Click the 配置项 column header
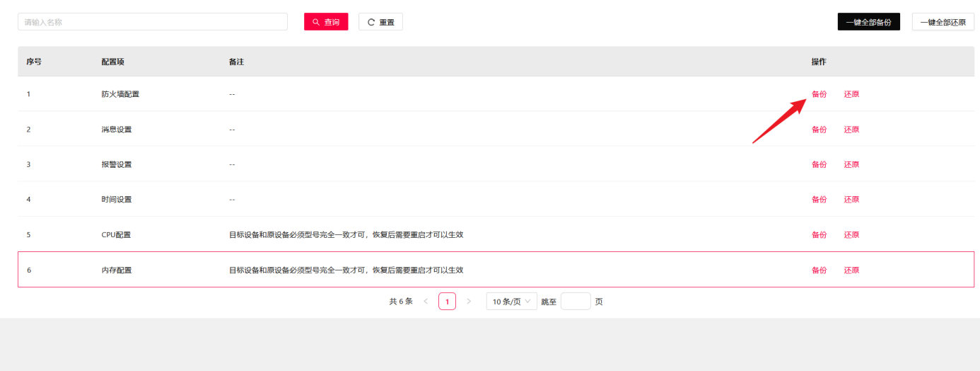 coord(112,62)
